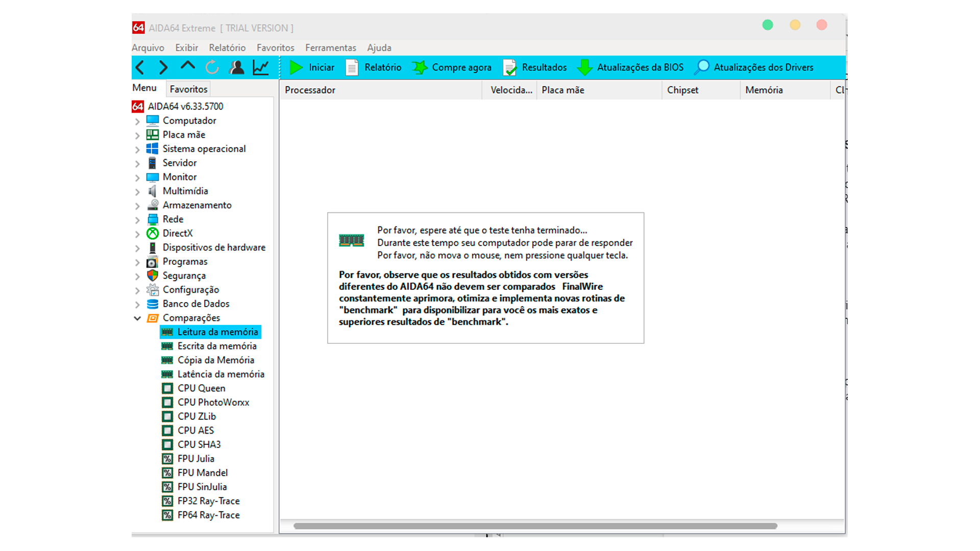The image size is (980, 551).
Task: Expand the Computador tree node
Action: coord(137,121)
